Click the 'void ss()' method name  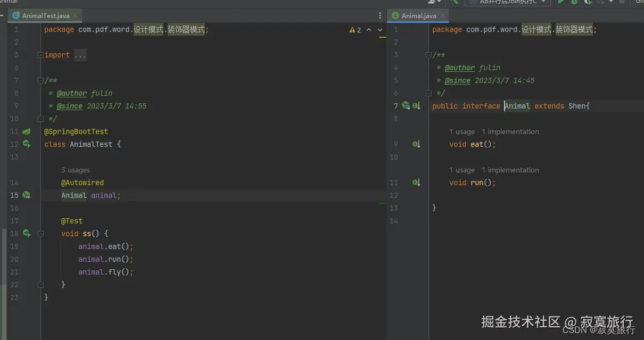(87, 234)
